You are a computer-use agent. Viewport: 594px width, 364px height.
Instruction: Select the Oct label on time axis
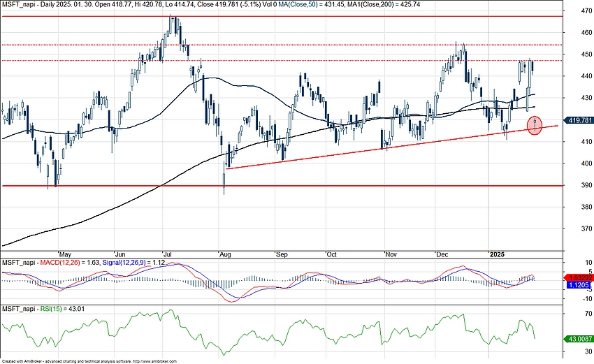(x=331, y=254)
